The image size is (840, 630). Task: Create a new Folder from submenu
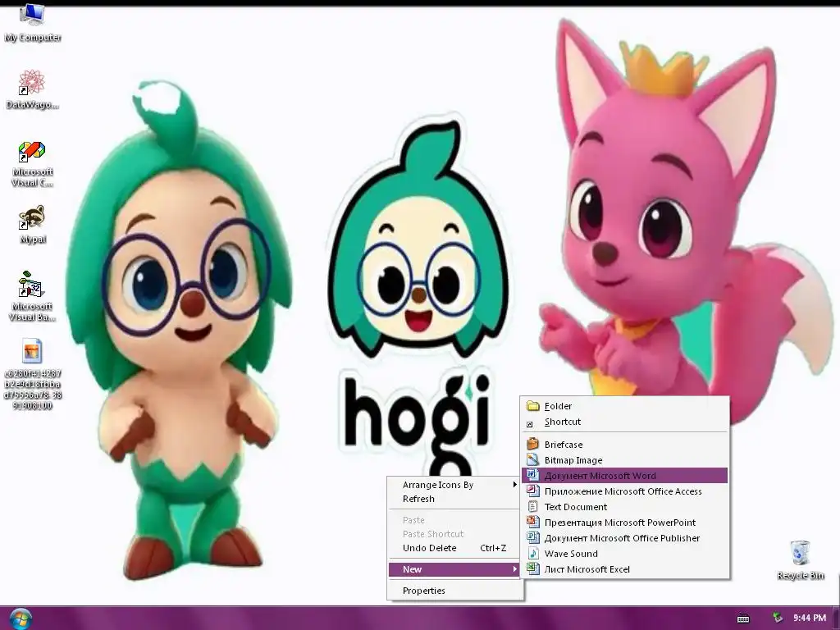click(x=624, y=406)
